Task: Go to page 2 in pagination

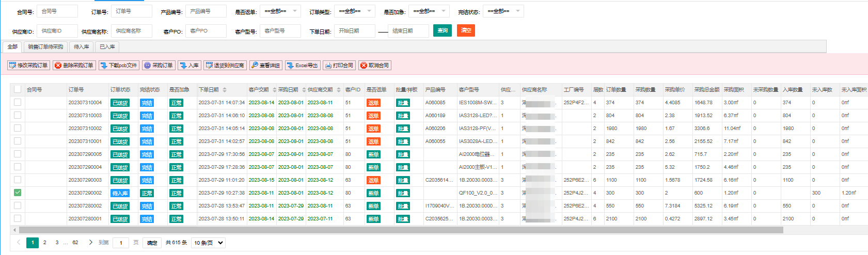Action: [x=45, y=242]
